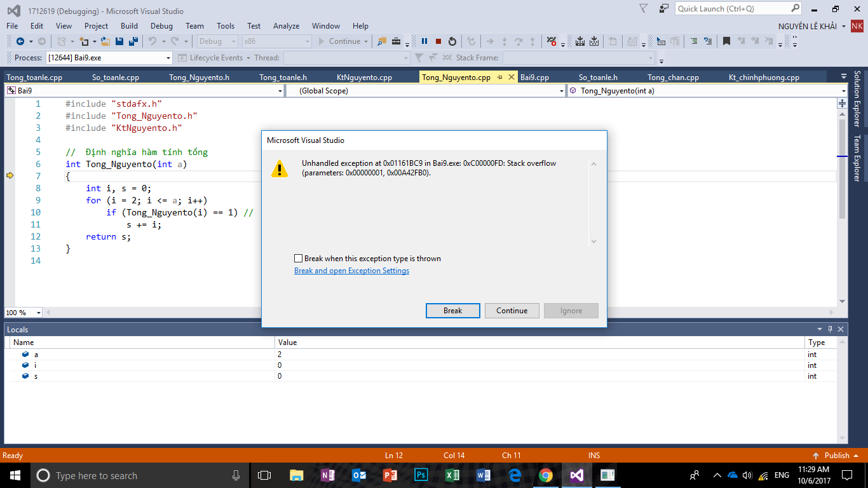Expand the Process dropdown showing Bai9.exe
This screenshot has height=488, width=868.
168,58
